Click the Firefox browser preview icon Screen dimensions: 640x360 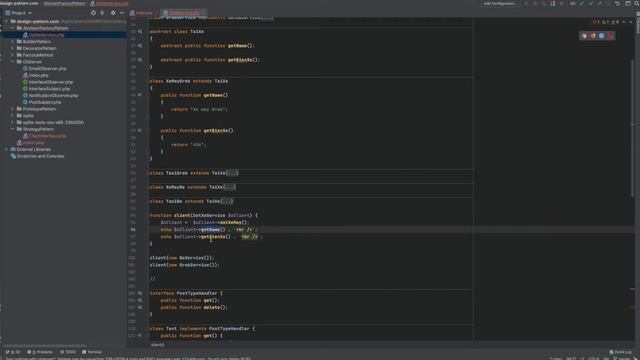pyautogui.click(x=593, y=36)
